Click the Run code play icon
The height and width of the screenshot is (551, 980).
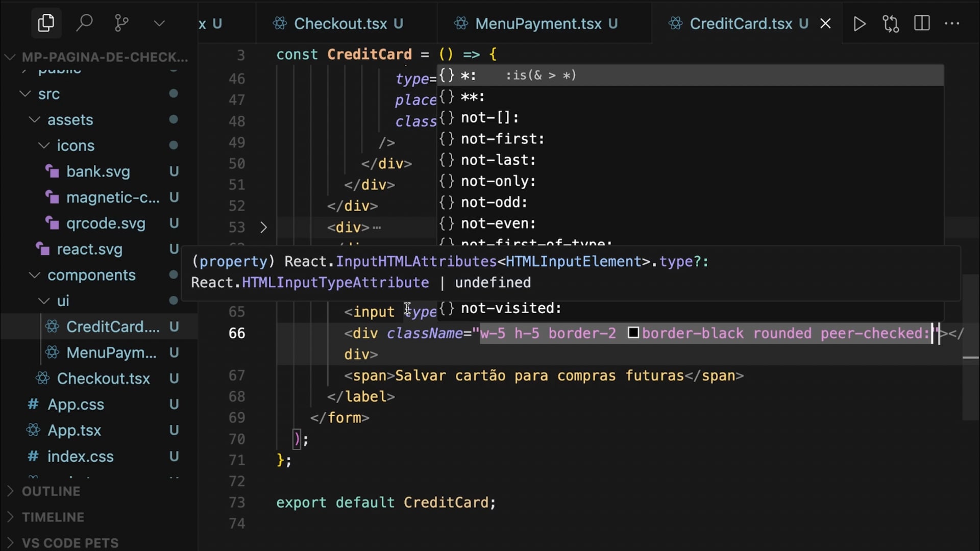click(860, 23)
